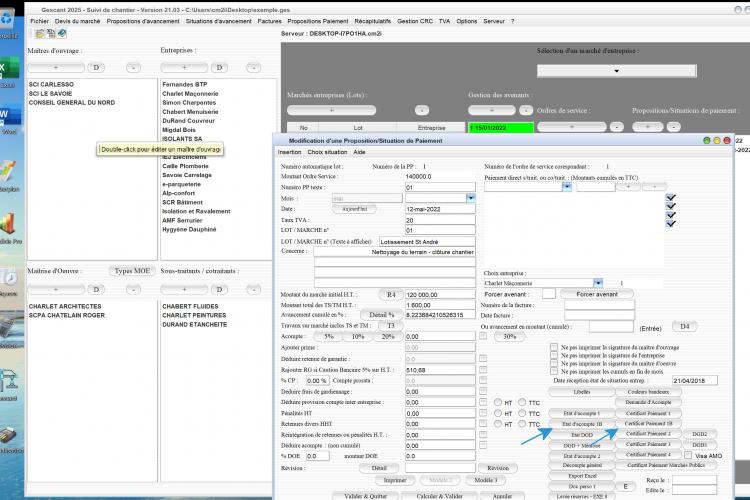
Task: Click the 'Couleurs bordereau' button
Action: 648,392
